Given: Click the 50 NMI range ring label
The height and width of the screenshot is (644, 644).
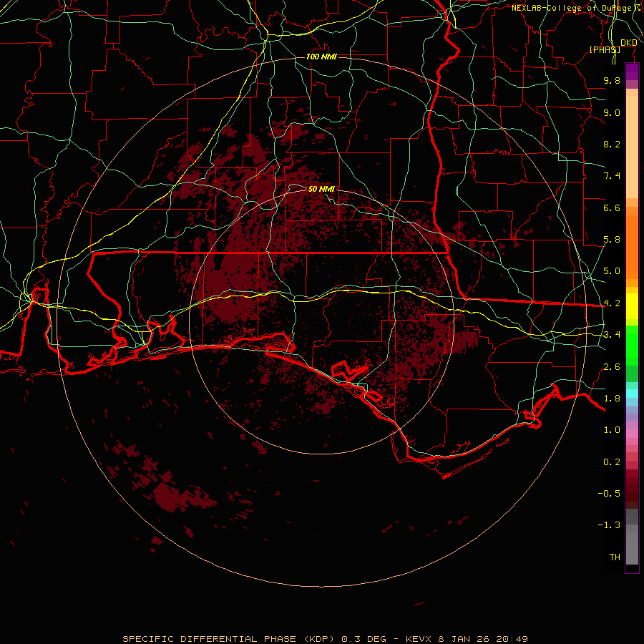Looking at the screenshot, I should pyautogui.click(x=321, y=189).
